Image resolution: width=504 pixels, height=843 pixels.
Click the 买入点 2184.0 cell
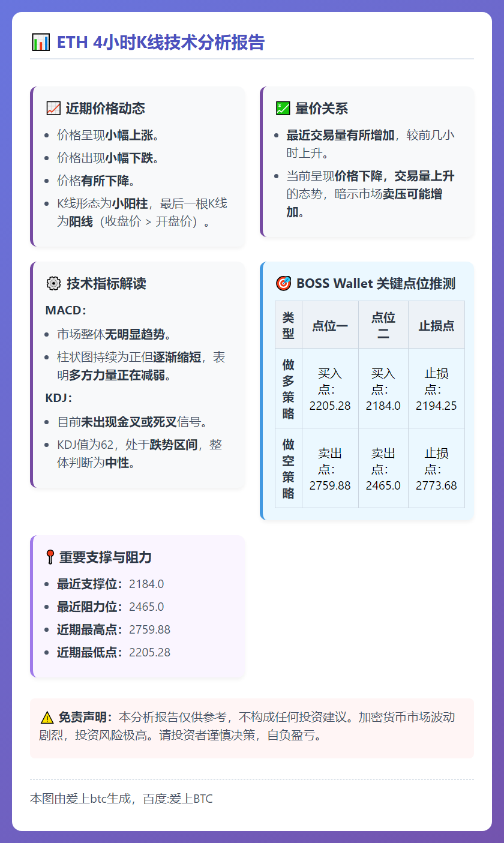point(383,389)
